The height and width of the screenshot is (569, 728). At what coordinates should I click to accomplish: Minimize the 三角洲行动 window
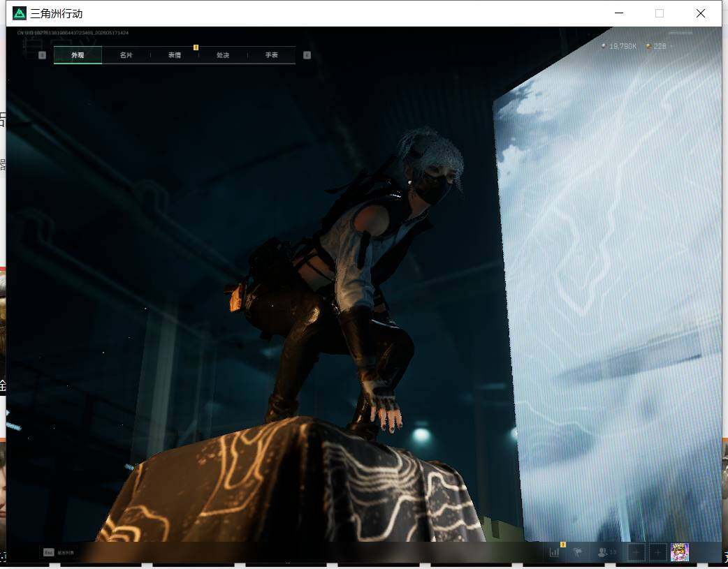click(619, 13)
